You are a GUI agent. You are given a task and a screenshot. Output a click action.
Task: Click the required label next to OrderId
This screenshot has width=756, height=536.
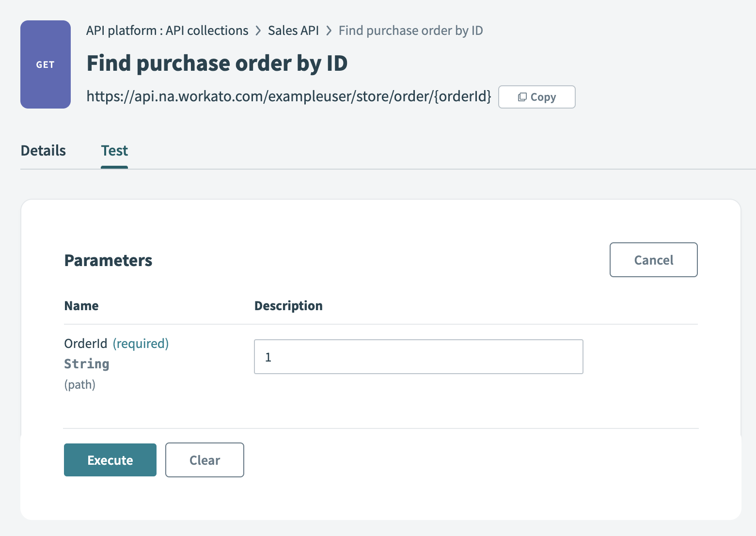(141, 343)
